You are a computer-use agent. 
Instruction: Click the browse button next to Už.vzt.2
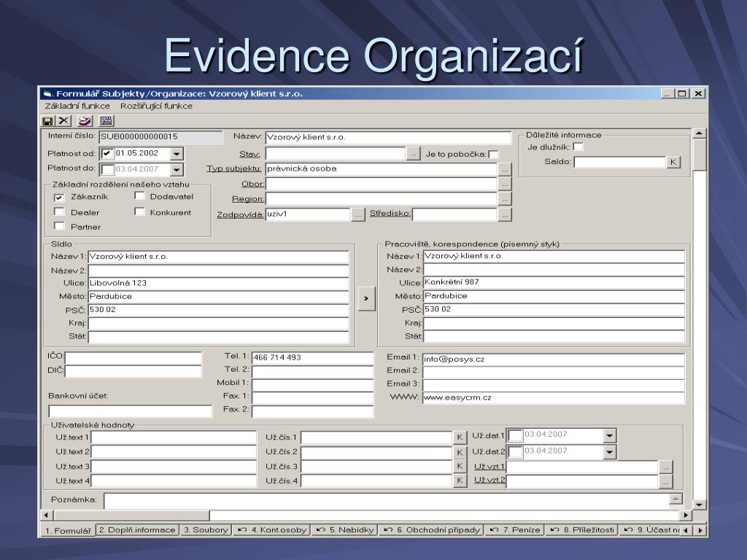[x=666, y=482]
